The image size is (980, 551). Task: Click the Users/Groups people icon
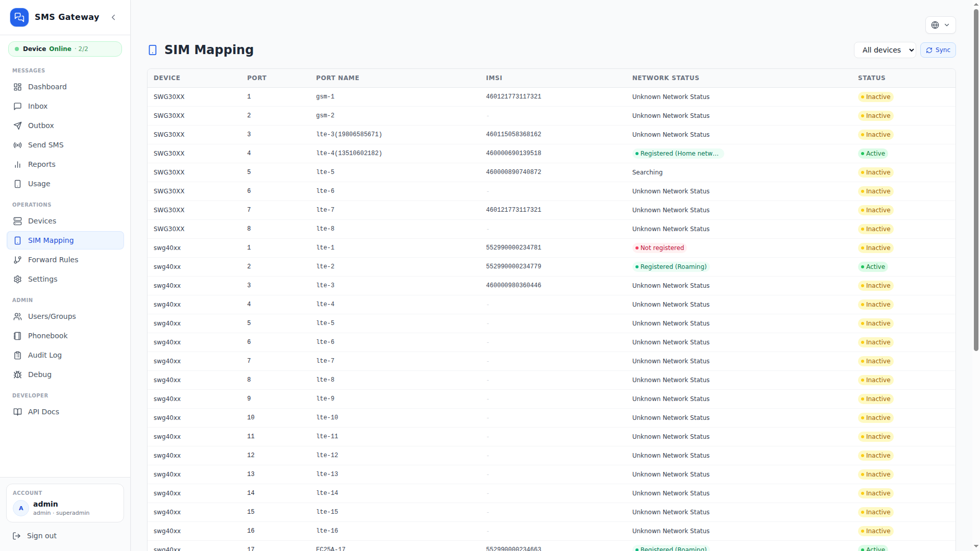click(x=17, y=316)
